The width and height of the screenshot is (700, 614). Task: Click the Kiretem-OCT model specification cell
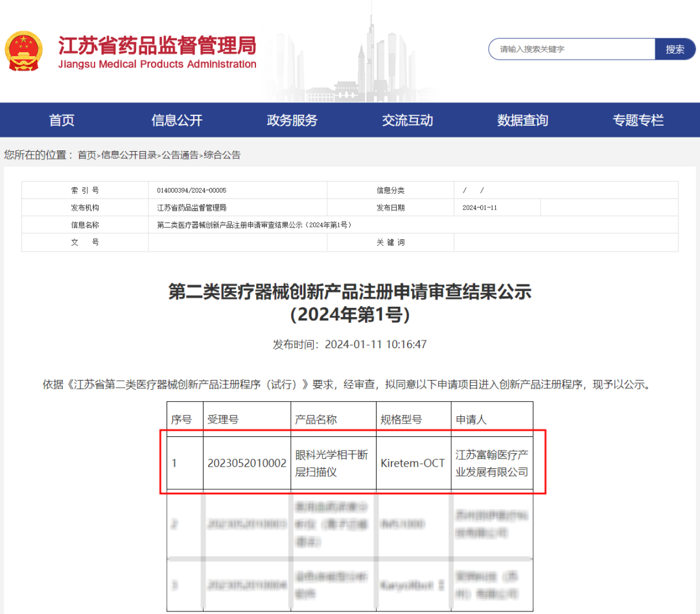tap(413, 463)
